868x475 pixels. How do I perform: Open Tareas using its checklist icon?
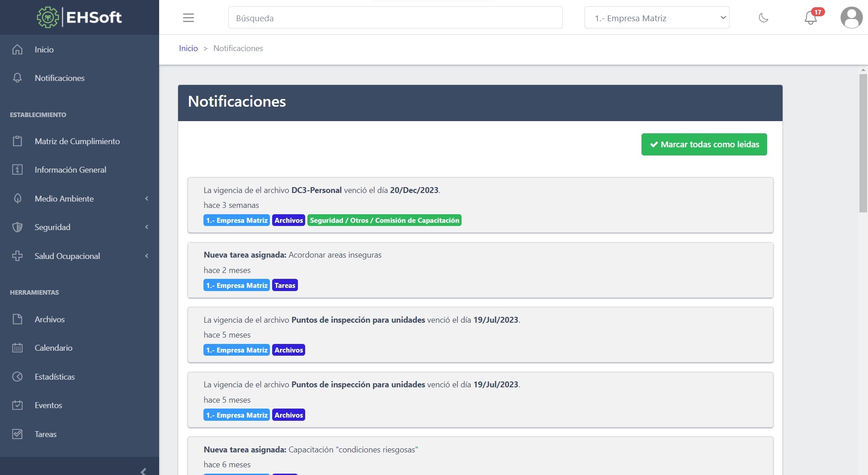click(x=17, y=434)
